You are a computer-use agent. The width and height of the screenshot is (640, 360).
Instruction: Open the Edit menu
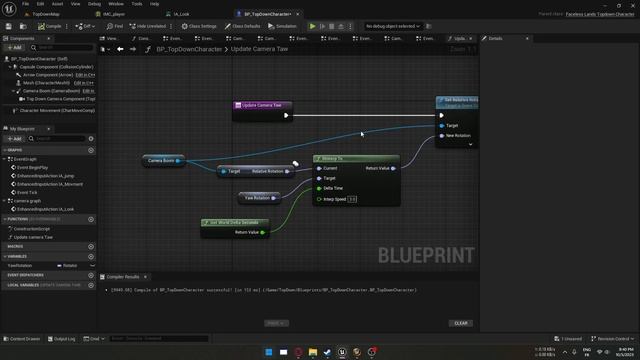[40, 4]
